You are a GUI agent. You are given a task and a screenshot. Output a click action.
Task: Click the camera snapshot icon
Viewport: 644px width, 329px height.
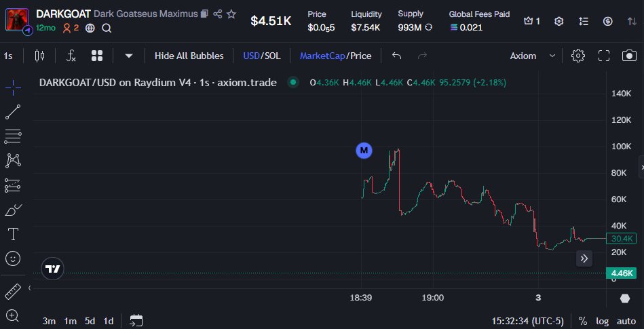(629, 56)
